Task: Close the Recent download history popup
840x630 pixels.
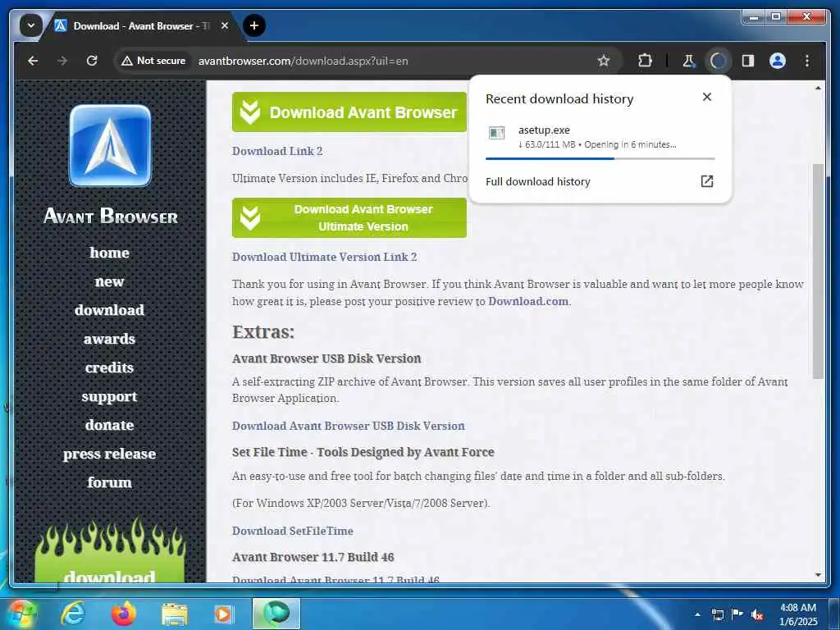Action: coord(706,97)
